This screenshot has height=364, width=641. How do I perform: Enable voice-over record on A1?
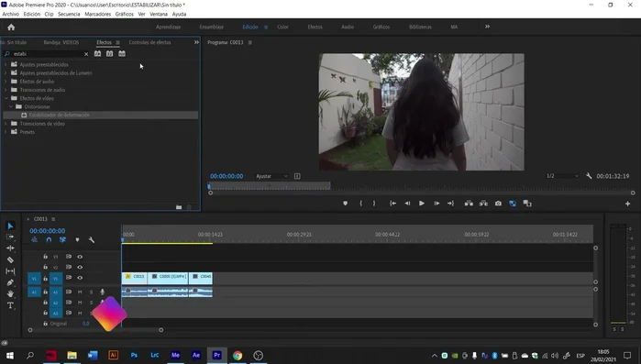point(102,292)
